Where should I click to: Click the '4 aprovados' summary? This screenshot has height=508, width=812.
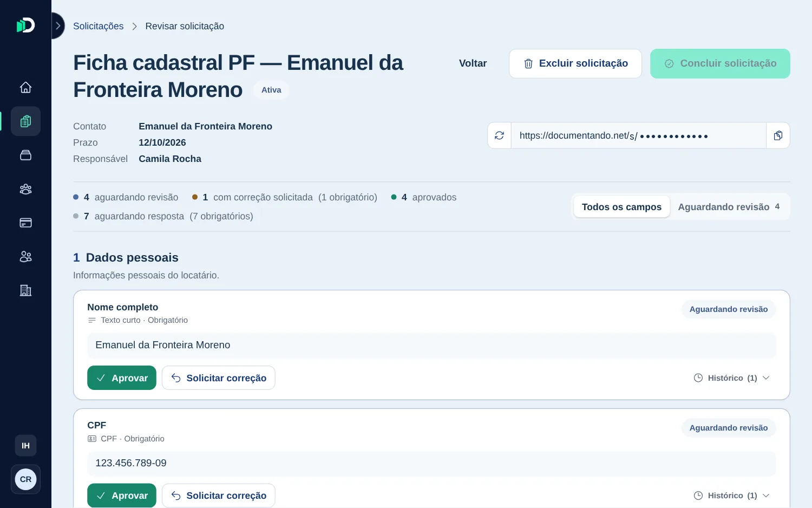(x=424, y=197)
